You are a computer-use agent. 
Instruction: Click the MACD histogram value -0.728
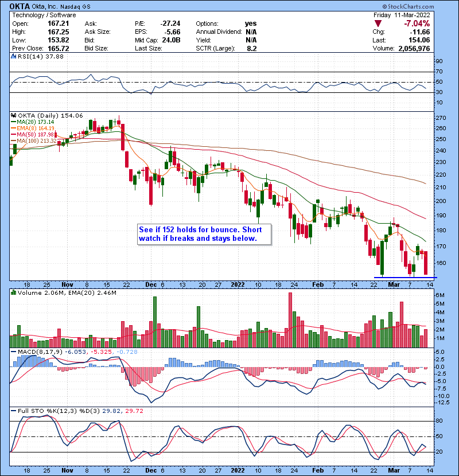click(x=126, y=352)
